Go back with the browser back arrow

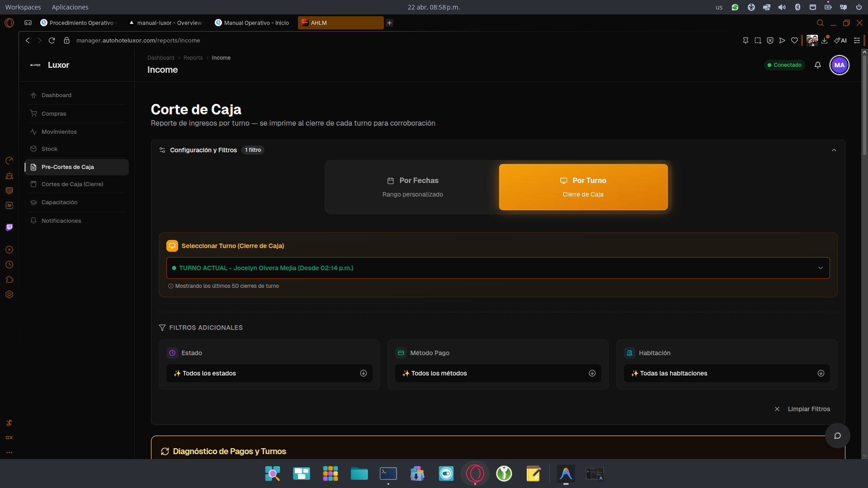tap(28, 40)
